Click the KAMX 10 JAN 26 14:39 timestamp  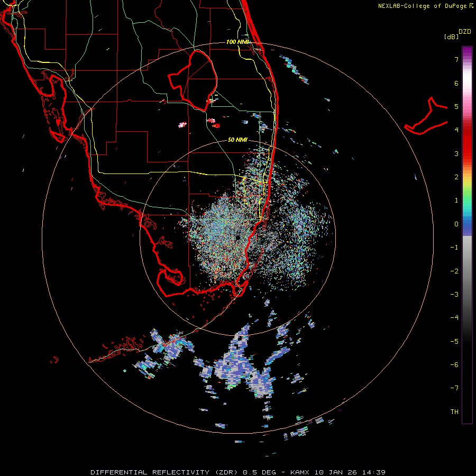[x=338, y=472]
